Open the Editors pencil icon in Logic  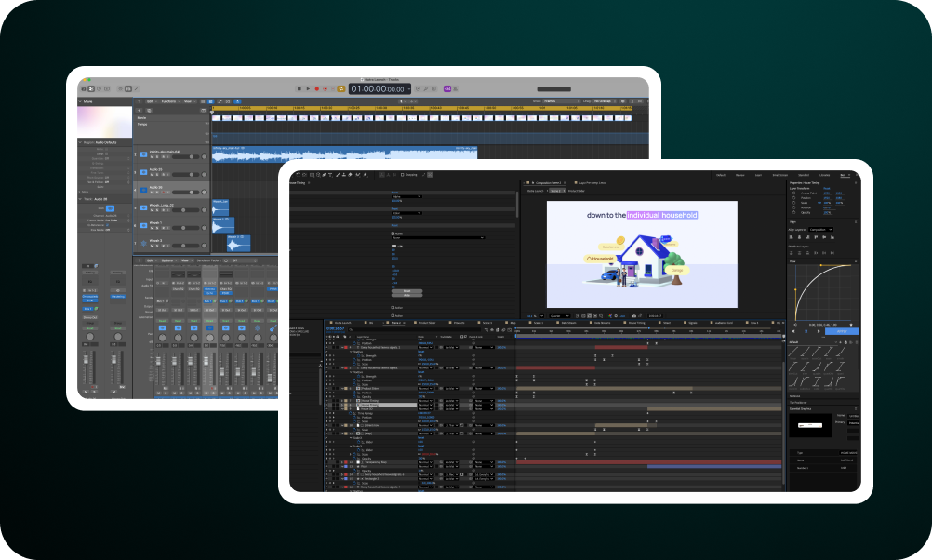tap(136, 88)
